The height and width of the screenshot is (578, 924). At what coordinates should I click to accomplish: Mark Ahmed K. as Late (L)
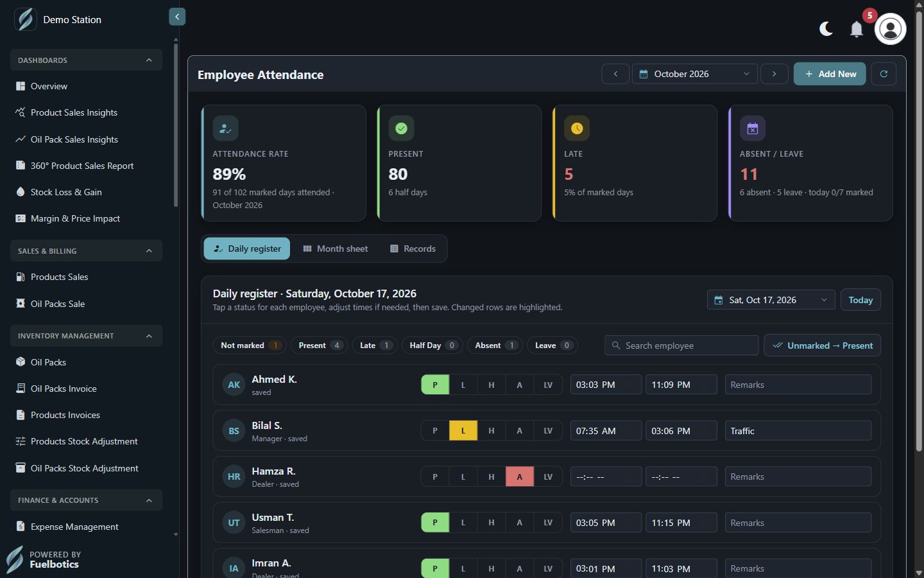(463, 385)
